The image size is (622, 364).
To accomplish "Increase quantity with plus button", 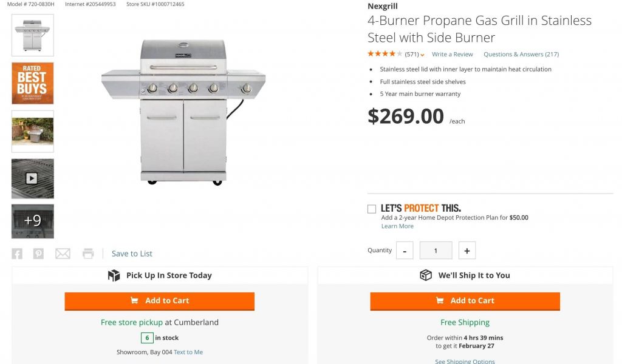I will point(466,251).
